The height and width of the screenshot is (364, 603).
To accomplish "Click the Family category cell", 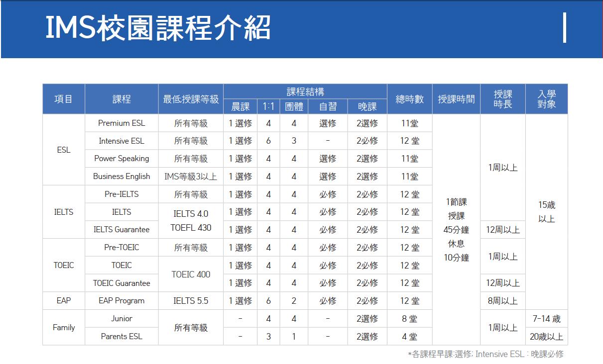I will pos(63,327).
